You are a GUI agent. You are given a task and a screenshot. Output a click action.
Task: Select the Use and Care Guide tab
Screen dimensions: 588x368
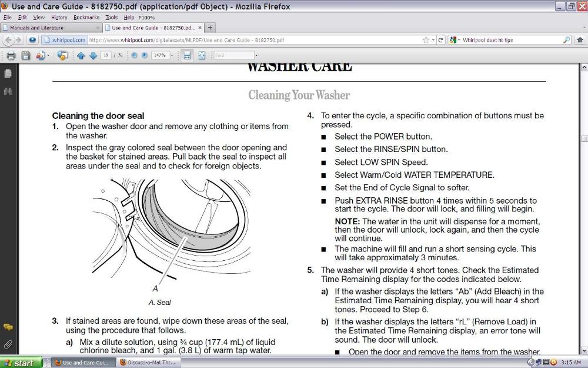click(153, 28)
